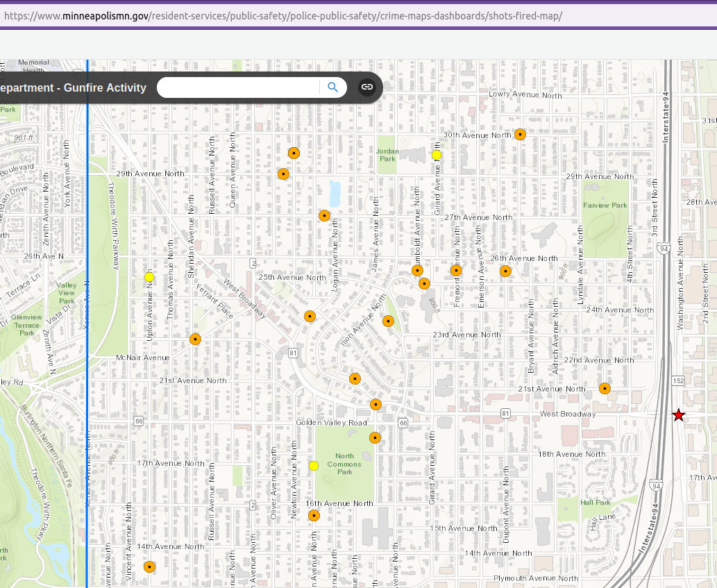Select yellow marker west of North Commons Park
This screenshot has height=588, width=717.
coord(314,466)
